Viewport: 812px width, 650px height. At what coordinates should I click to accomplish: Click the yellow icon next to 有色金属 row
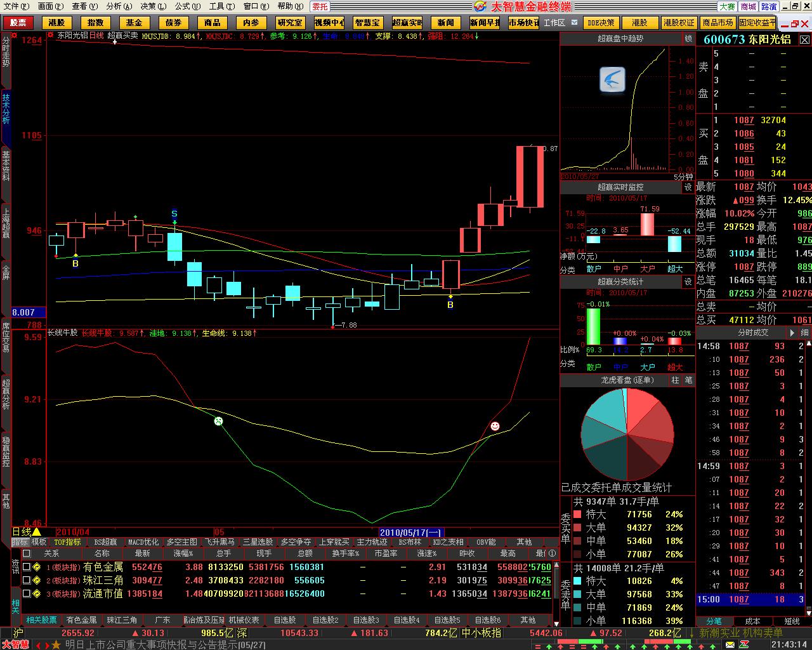pos(37,567)
